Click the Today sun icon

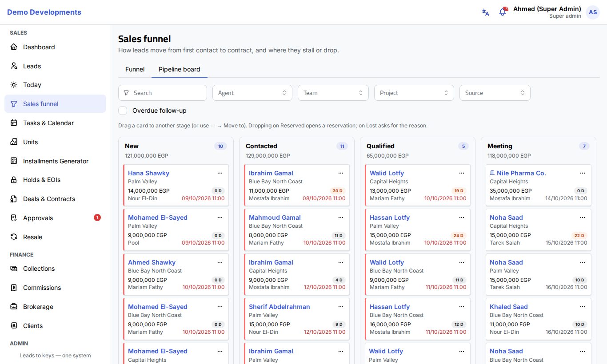click(x=14, y=85)
